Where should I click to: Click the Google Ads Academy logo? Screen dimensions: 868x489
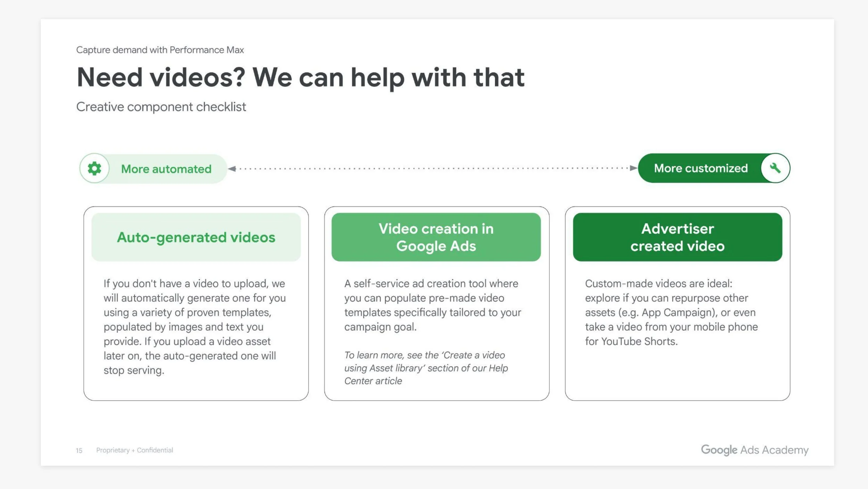tap(754, 450)
